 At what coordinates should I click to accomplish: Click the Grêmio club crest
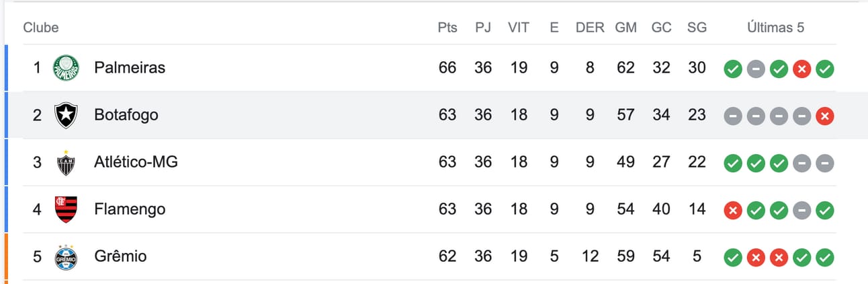coord(66,256)
